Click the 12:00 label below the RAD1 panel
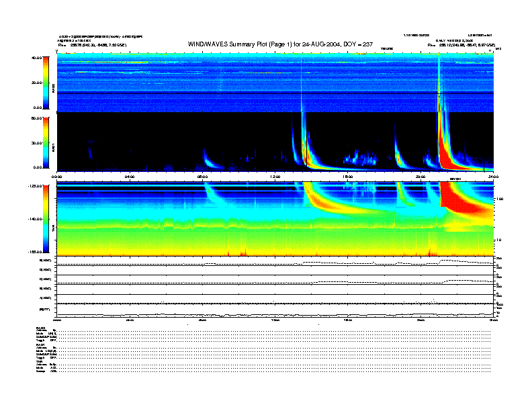This screenshot has height=411, width=532. pyautogui.click(x=275, y=176)
